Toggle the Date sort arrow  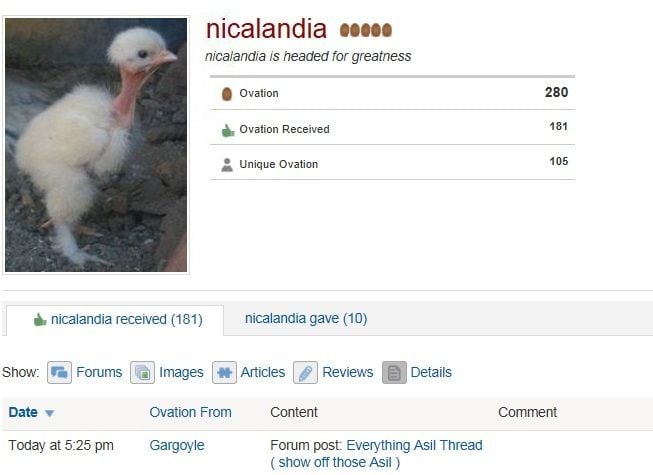pyautogui.click(x=50, y=413)
